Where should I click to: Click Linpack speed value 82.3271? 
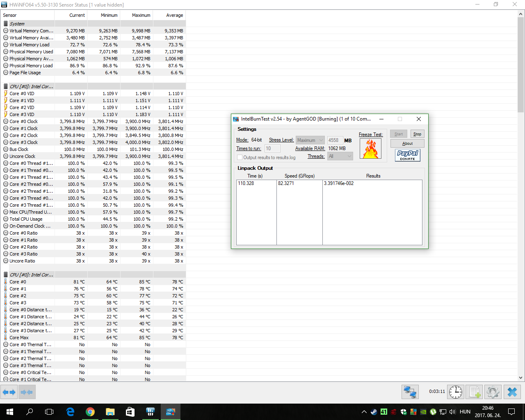[286, 183]
